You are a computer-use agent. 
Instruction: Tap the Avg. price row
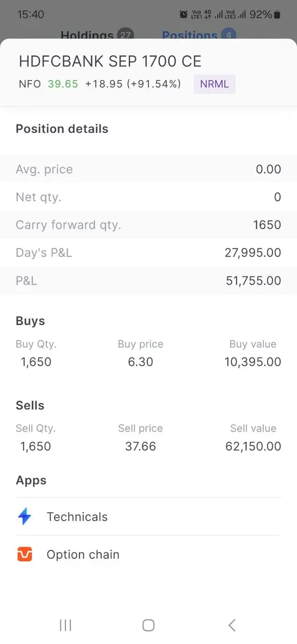click(148, 169)
